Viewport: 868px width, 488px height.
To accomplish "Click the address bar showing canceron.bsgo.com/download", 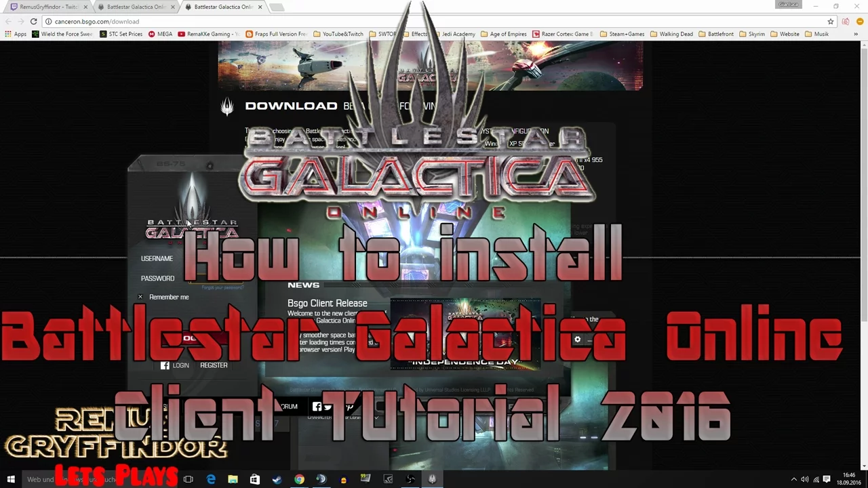I will 434,22.
